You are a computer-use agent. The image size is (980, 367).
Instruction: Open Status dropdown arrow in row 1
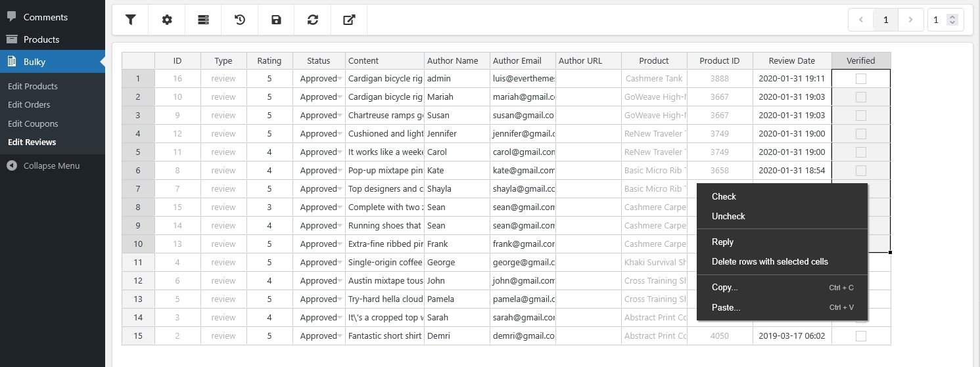[x=340, y=79]
